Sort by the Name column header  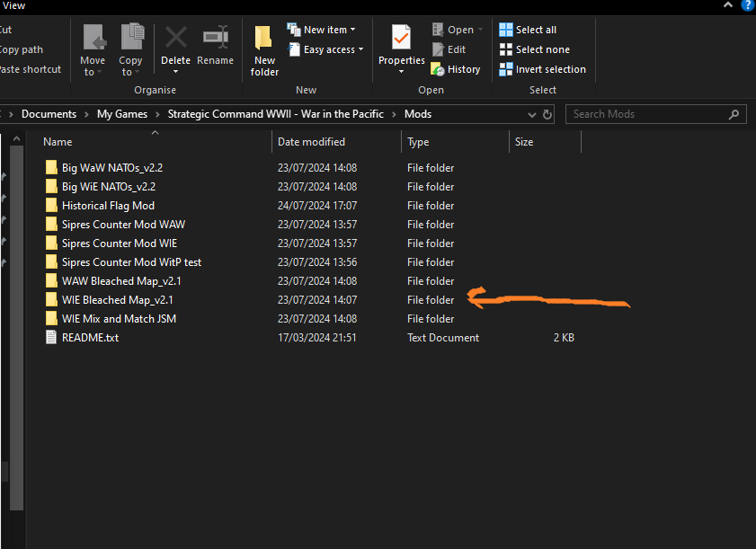click(x=58, y=142)
